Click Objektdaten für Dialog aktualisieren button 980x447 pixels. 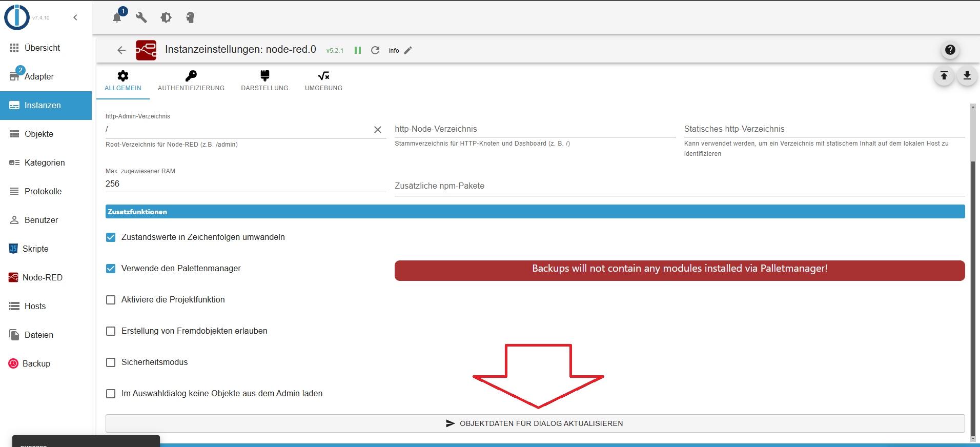point(535,423)
